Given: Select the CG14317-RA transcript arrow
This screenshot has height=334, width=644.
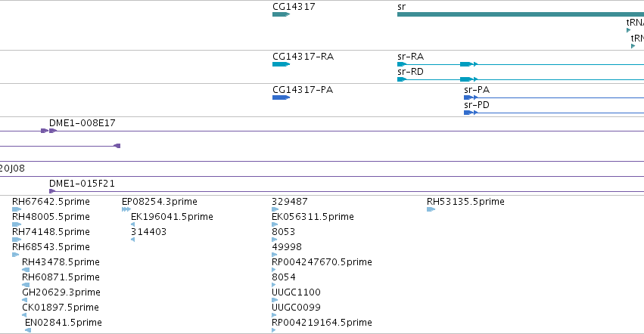Looking at the screenshot, I should tap(281, 64).
